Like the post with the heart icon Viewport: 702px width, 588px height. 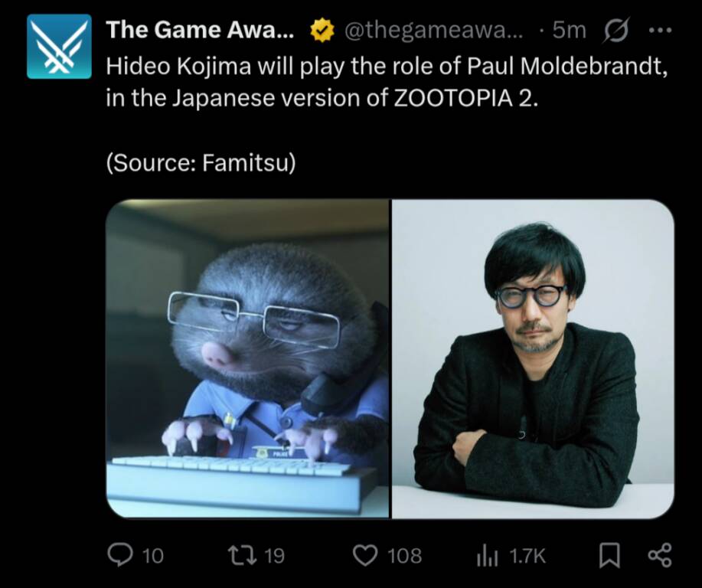pyautogui.click(x=366, y=555)
